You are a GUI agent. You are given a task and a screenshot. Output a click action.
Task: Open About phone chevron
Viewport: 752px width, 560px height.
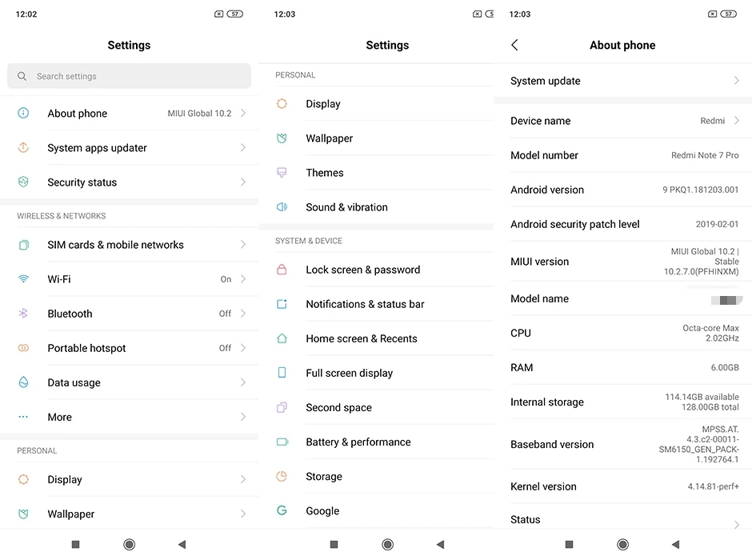243,113
